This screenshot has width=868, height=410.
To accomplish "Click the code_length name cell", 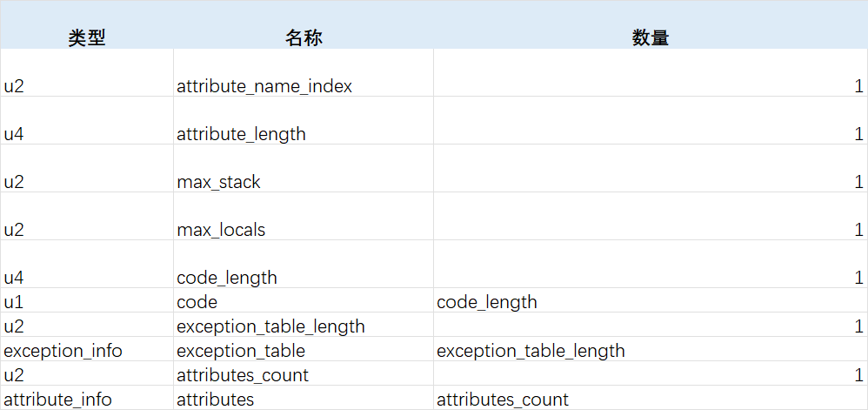I will coord(304,264).
